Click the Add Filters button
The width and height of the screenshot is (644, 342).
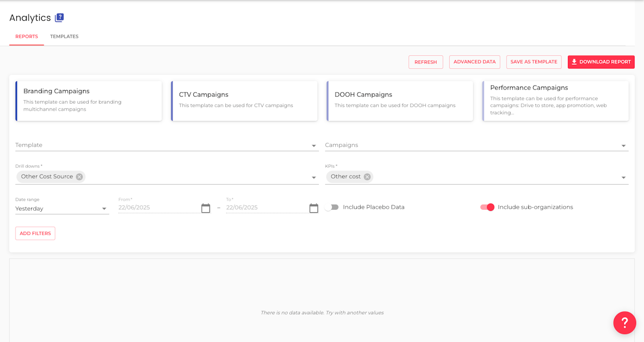pyautogui.click(x=35, y=233)
